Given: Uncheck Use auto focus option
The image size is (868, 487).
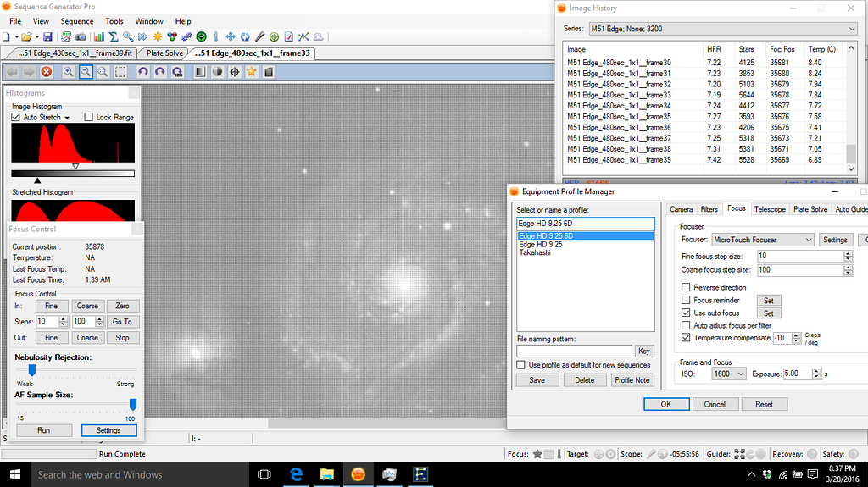Looking at the screenshot, I should [x=686, y=313].
